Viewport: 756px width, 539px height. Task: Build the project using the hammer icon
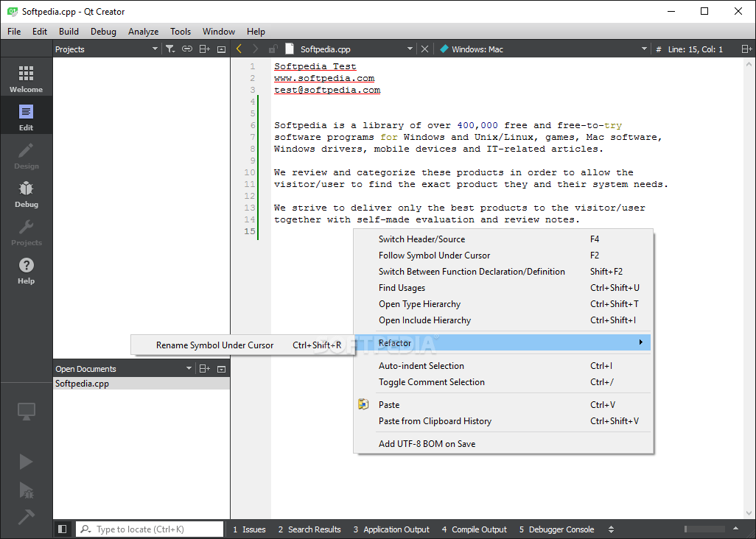tap(26, 518)
